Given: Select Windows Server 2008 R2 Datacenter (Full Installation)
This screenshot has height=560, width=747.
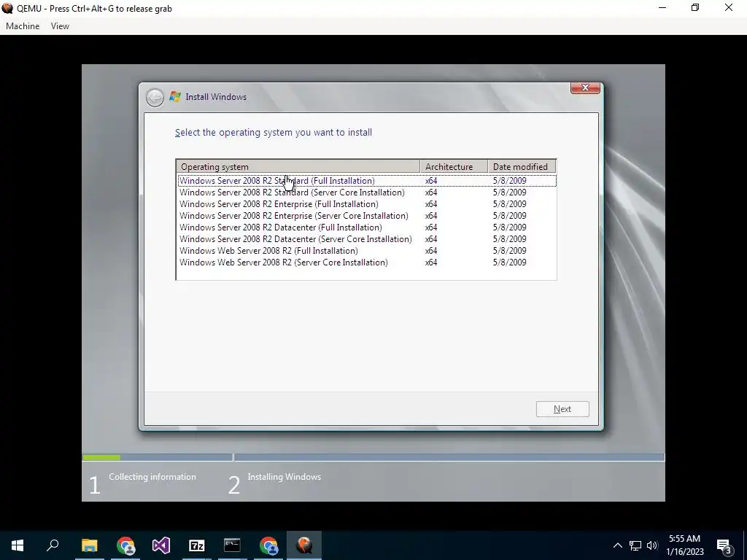Looking at the screenshot, I should pos(367,227).
